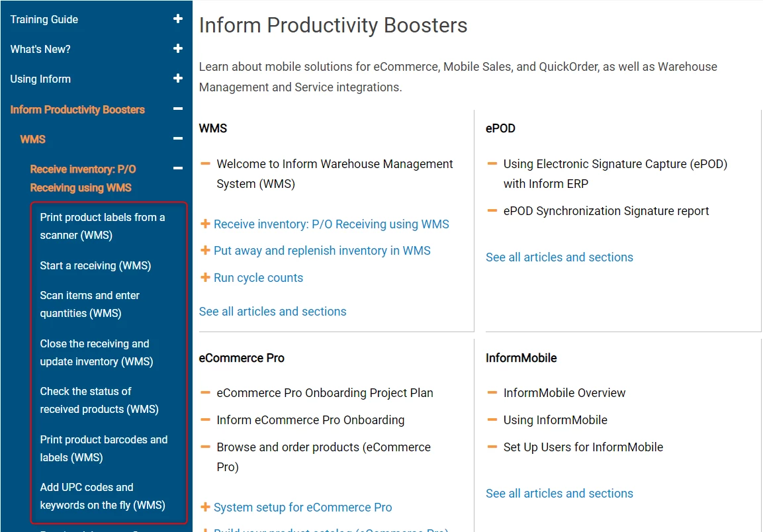Click dash icon beside InformMobile Overview
The width and height of the screenshot is (763, 532).
coord(492,392)
